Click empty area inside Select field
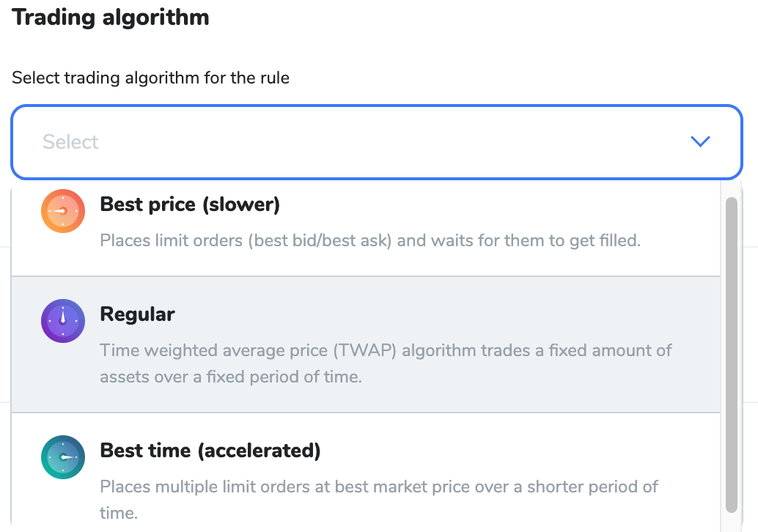 click(387, 141)
